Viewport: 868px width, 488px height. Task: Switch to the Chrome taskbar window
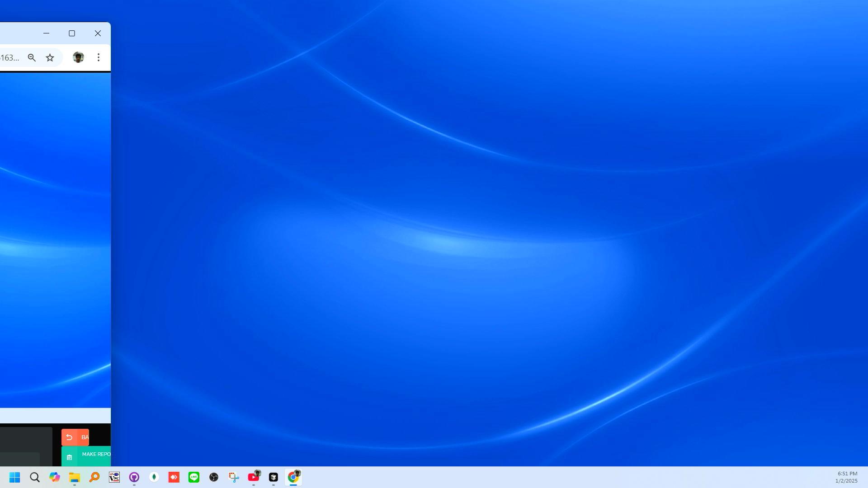293,477
